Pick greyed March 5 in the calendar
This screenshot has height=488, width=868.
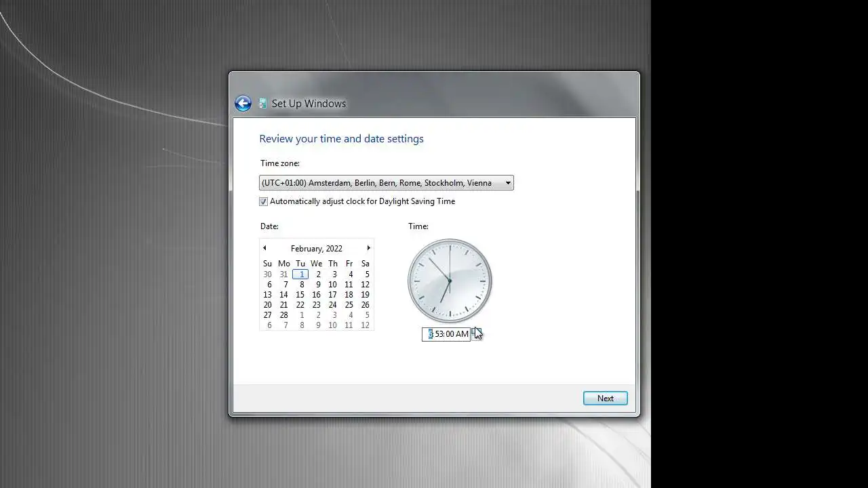366,315
